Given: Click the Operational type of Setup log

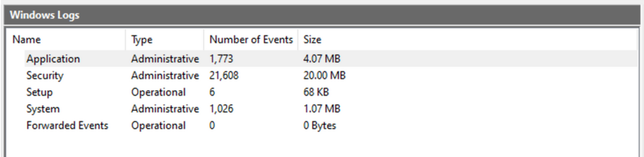Looking at the screenshot, I should pos(158,92).
